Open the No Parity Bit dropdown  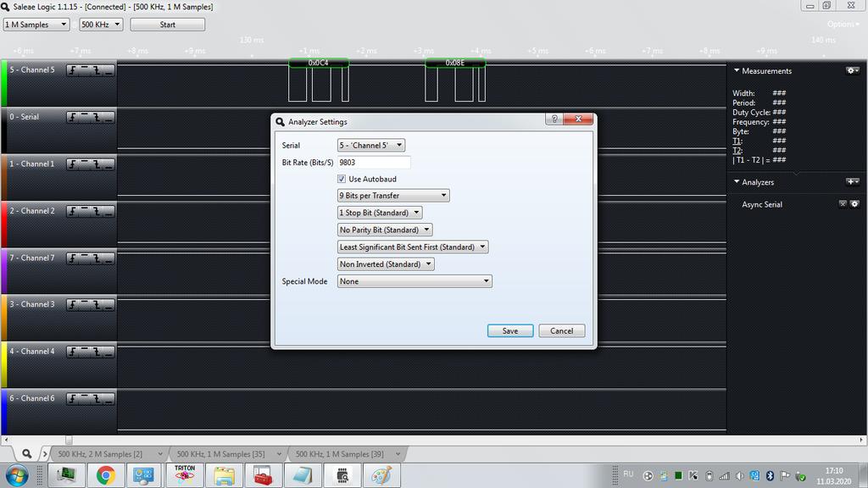pyautogui.click(x=385, y=230)
